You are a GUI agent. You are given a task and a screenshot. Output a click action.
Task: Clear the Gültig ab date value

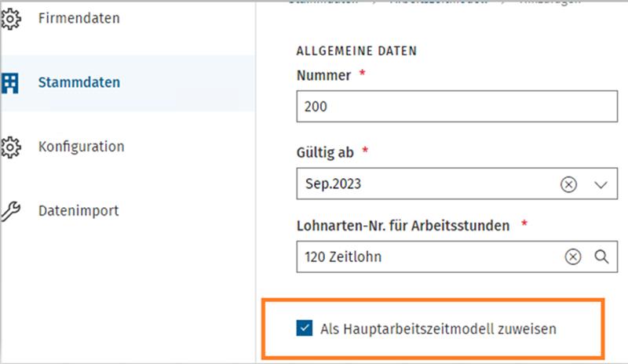(x=568, y=184)
